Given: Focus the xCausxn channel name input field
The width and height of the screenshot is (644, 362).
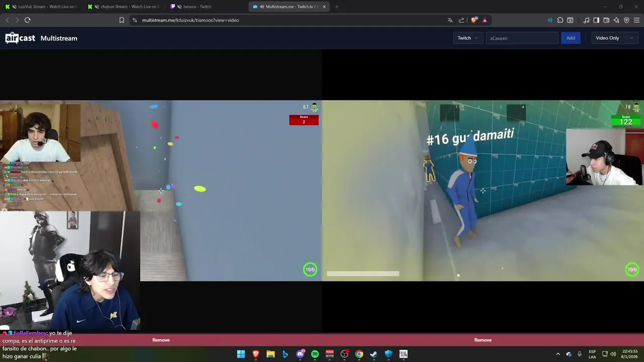Looking at the screenshot, I should pos(522,38).
